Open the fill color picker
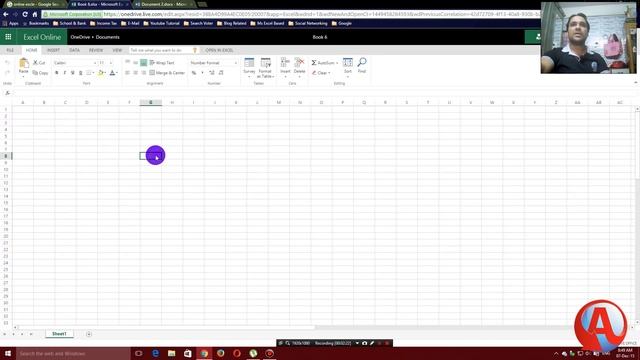The height and width of the screenshot is (360, 640). coord(102,73)
